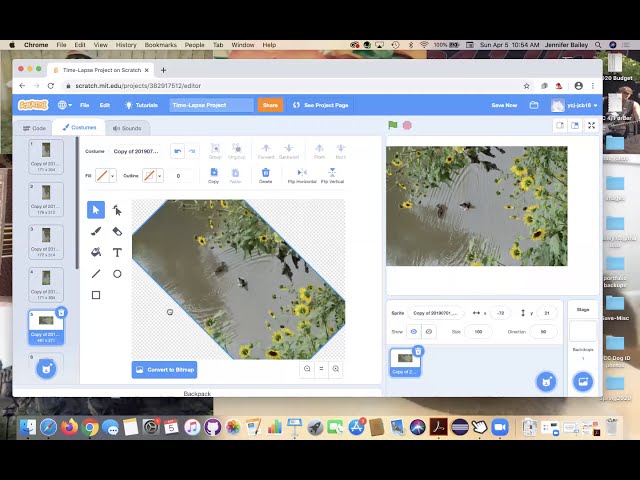Click Choose a Backdrop button
Viewport: 640px width, 480px height.
click(x=583, y=382)
